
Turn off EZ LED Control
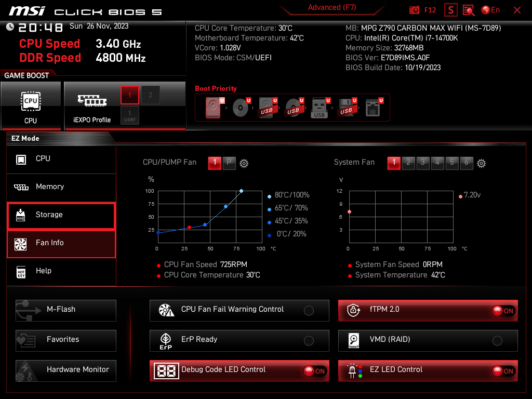click(x=503, y=371)
